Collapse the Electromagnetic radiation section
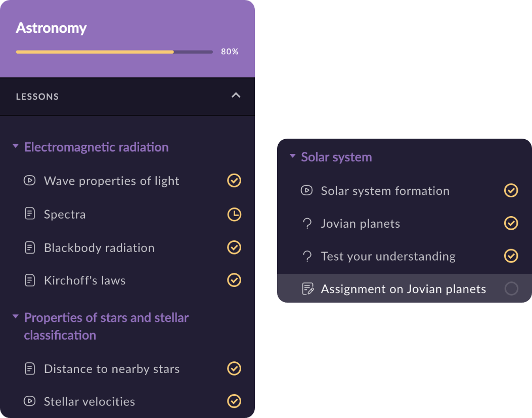 (x=16, y=147)
